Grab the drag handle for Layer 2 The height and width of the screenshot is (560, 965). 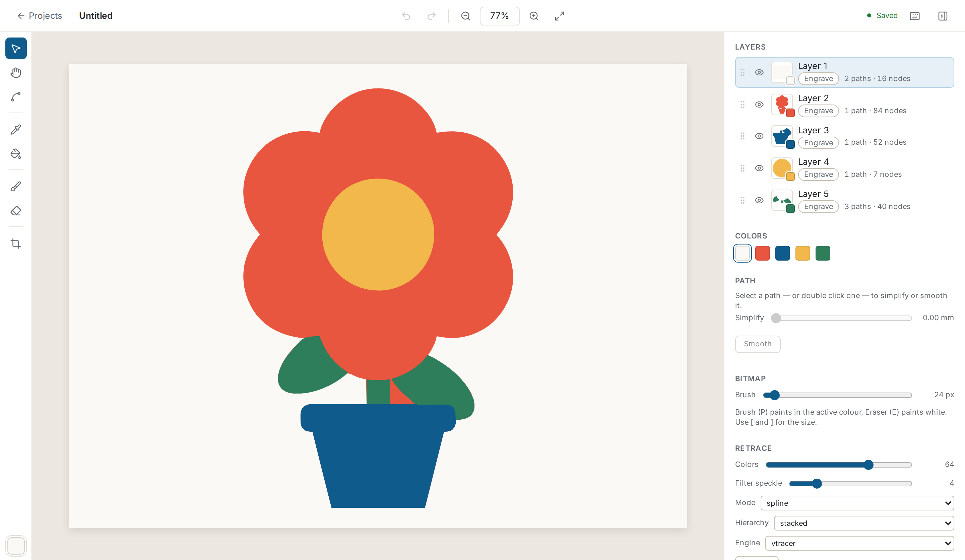pos(743,104)
